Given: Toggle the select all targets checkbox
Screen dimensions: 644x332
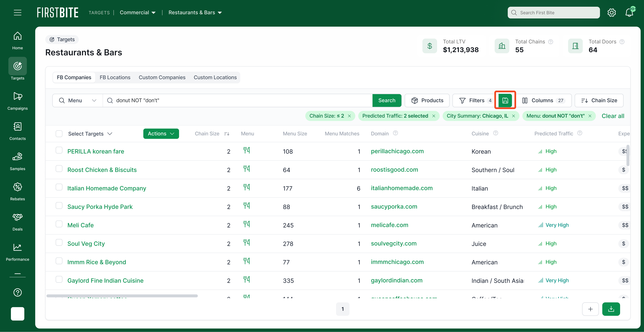Looking at the screenshot, I should (x=59, y=134).
